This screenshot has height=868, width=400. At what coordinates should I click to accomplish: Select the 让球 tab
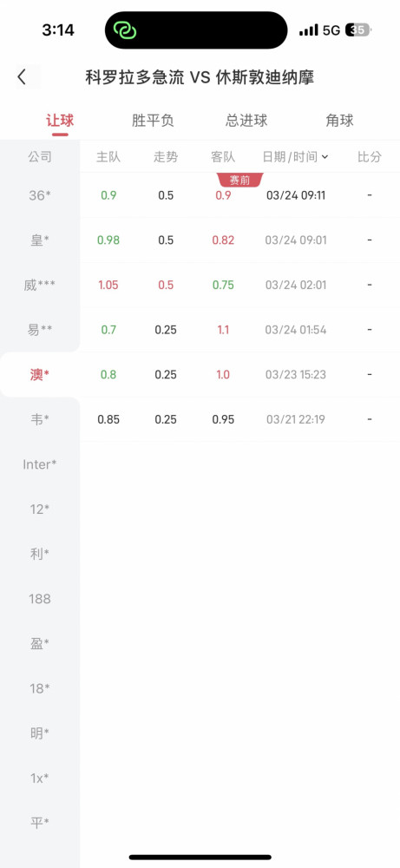point(60,121)
